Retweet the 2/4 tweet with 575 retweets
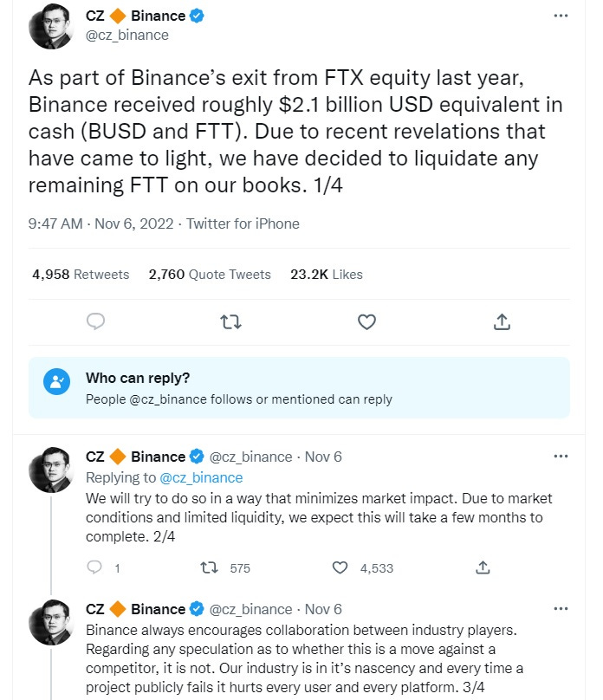The height and width of the screenshot is (700, 603). (x=209, y=568)
